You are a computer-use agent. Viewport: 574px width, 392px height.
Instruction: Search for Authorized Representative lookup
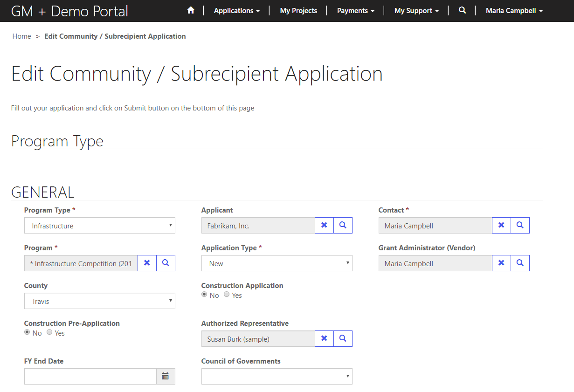pyautogui.click(x=343, y=338)
